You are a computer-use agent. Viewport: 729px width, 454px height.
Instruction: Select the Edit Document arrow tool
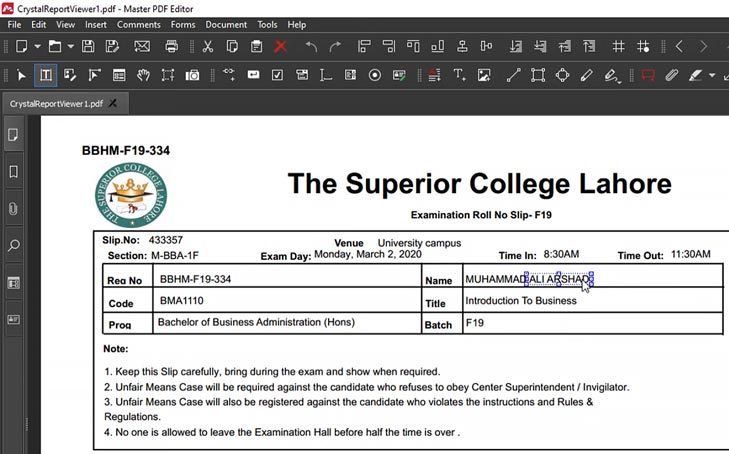coord(21,75)
